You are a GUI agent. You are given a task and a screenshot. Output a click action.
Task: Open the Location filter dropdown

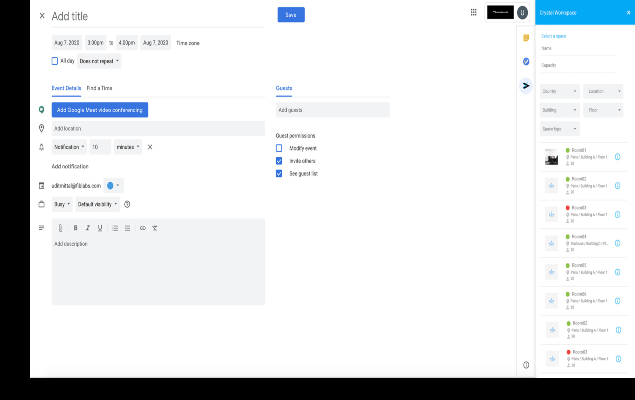pos(603,91)
